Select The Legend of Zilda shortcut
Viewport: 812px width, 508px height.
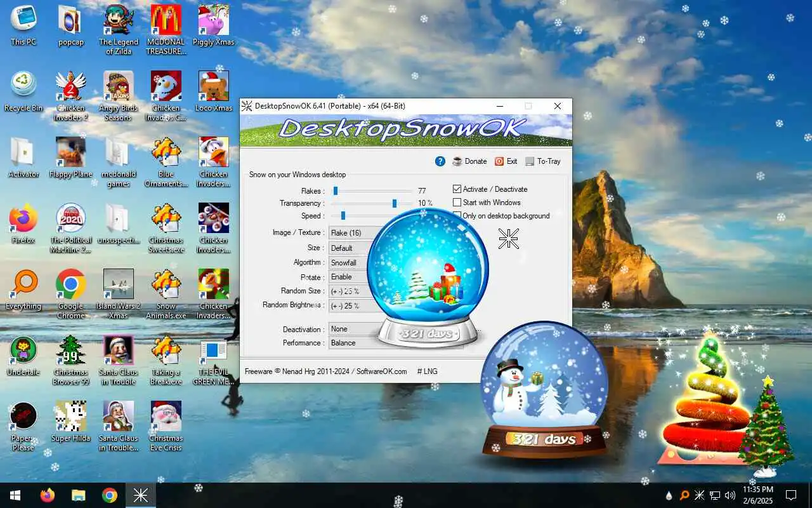(x=118, y=30)
